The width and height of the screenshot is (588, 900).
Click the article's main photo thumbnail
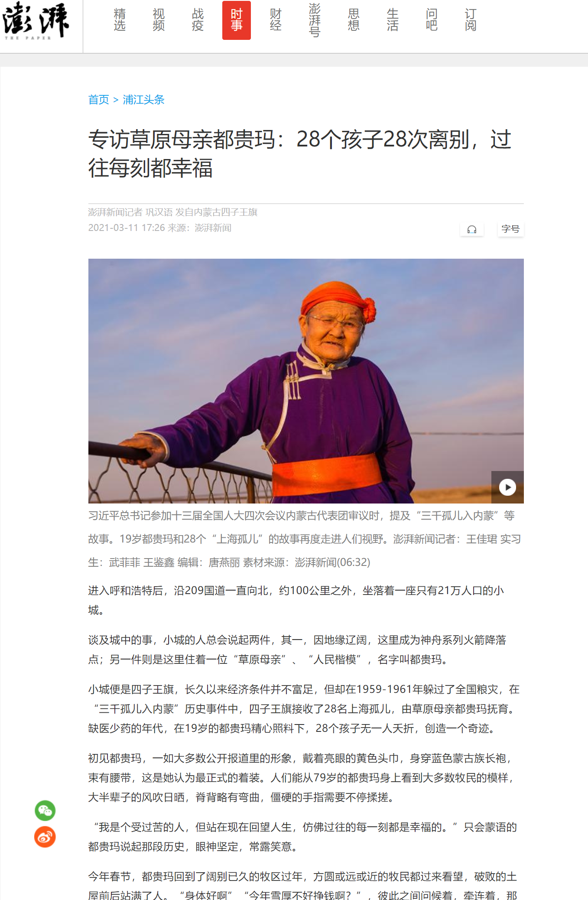(x=306, y=381)
